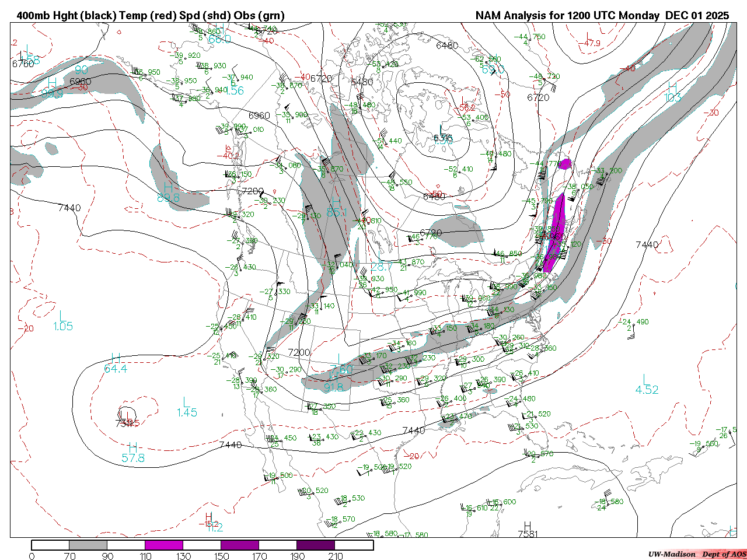Screen dimensions: 747x560
Task: Click the legend tick label "110"
Action: click(x=145, y=556)
